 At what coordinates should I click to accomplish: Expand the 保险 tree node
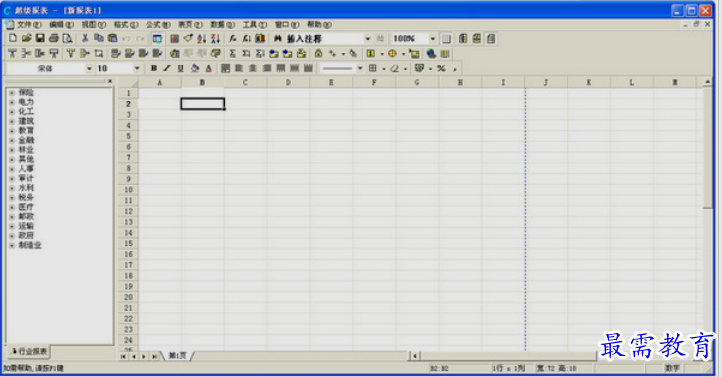click(12, 93)
